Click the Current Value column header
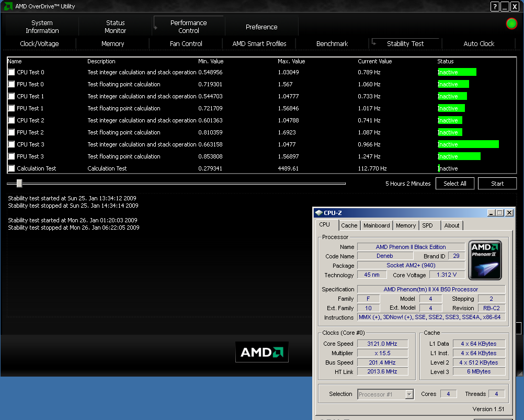The width and height of the screenshot is (524, 420). pyautogui.click(x=374, y=61)
